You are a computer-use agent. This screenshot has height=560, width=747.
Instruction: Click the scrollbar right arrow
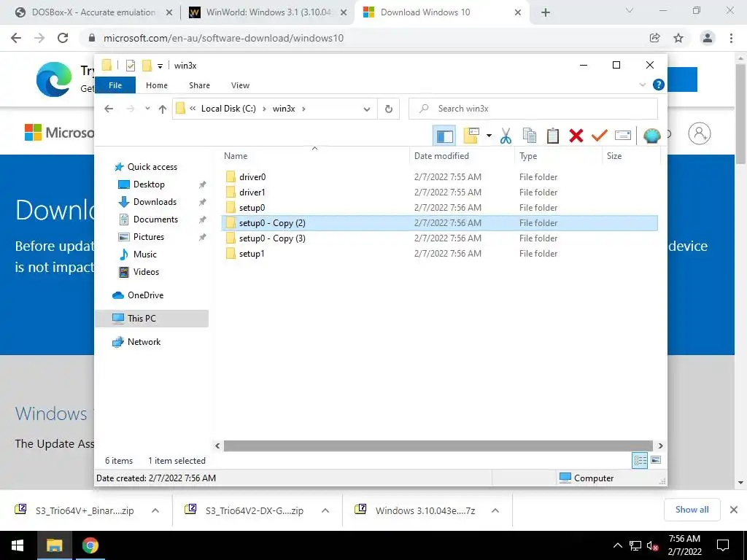[x=660, y=446]
